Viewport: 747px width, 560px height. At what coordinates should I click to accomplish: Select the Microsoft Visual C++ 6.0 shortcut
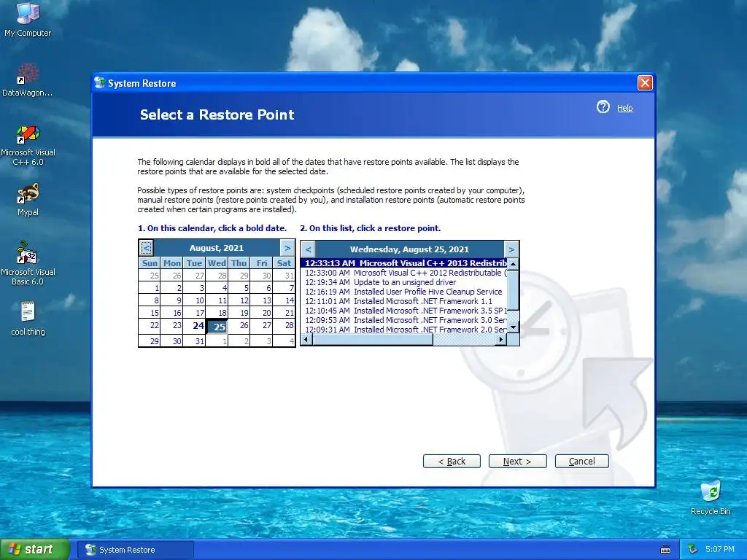click(28, 145)
